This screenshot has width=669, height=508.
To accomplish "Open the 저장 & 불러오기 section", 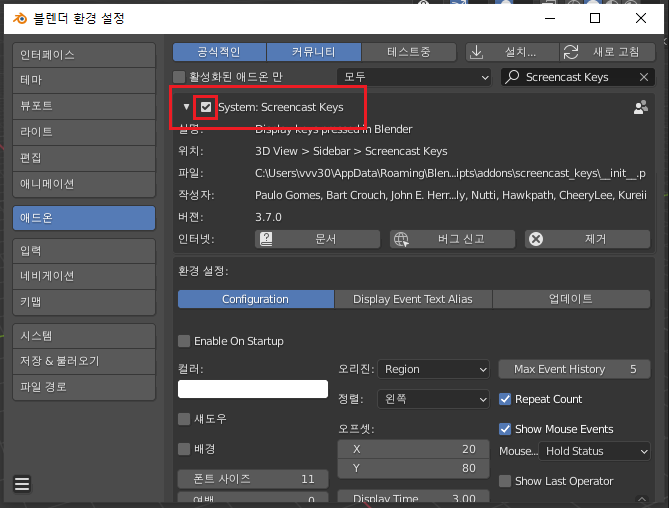I will coord(84,361).
